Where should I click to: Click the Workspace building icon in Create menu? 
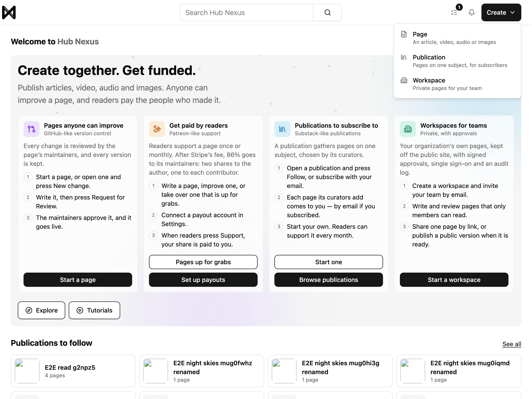pos(404,80)
